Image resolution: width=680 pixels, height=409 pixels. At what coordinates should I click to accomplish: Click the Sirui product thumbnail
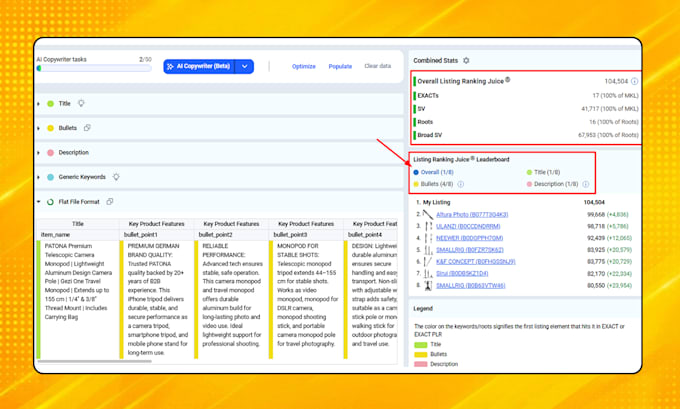click(428, 274)
